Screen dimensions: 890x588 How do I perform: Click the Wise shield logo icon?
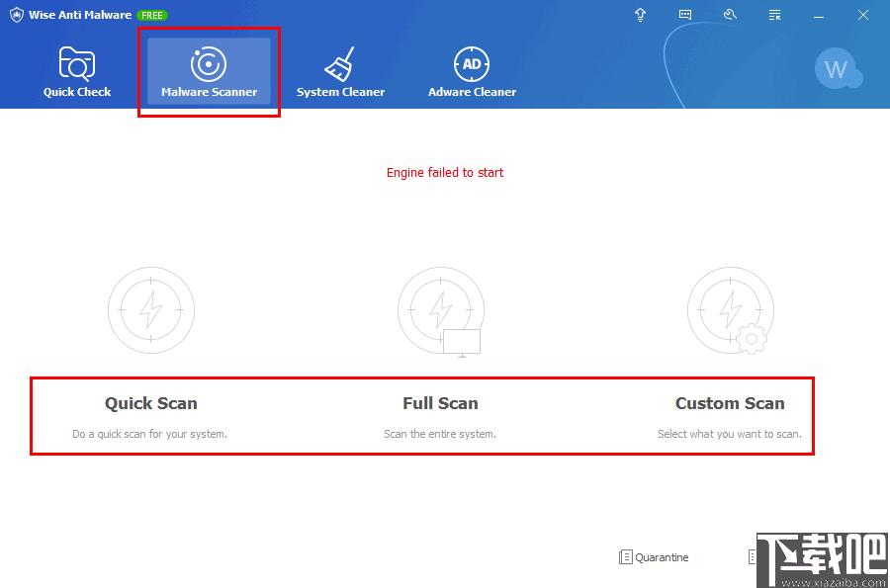pos(17,15)
